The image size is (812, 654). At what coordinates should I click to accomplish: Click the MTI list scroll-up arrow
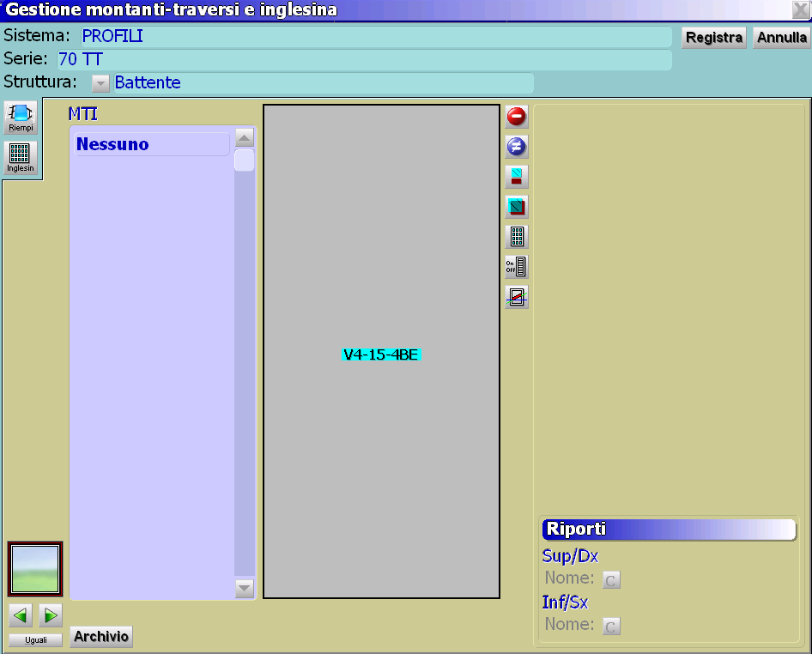(x=245, y=137)
